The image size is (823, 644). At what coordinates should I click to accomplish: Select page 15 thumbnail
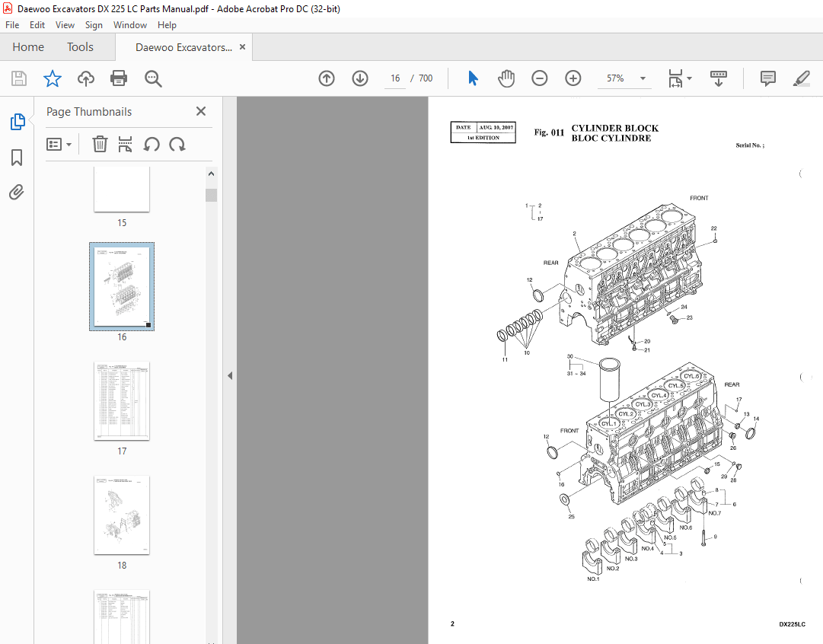click(x=122, y=189)
